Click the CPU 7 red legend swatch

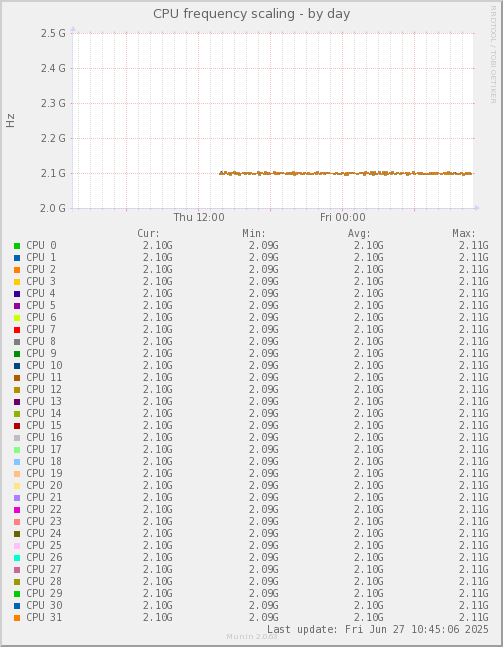[x=17, y=330]
